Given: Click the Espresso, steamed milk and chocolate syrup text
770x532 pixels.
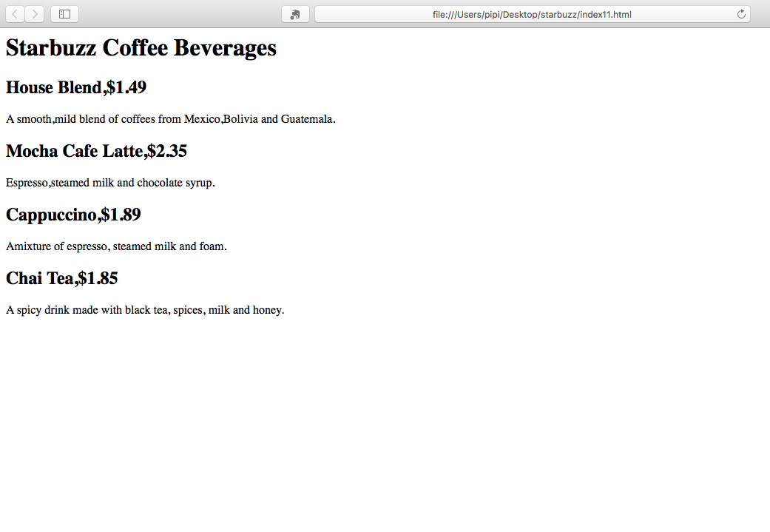Looking at the screenshot, I should 110,183.
